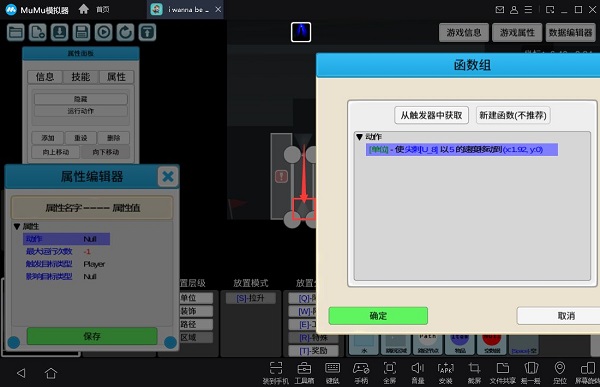Image resolution: width=600 pixels, height=387 pixels.
Task: Select 路径 layer button
Action: click(x=196, y=324)
